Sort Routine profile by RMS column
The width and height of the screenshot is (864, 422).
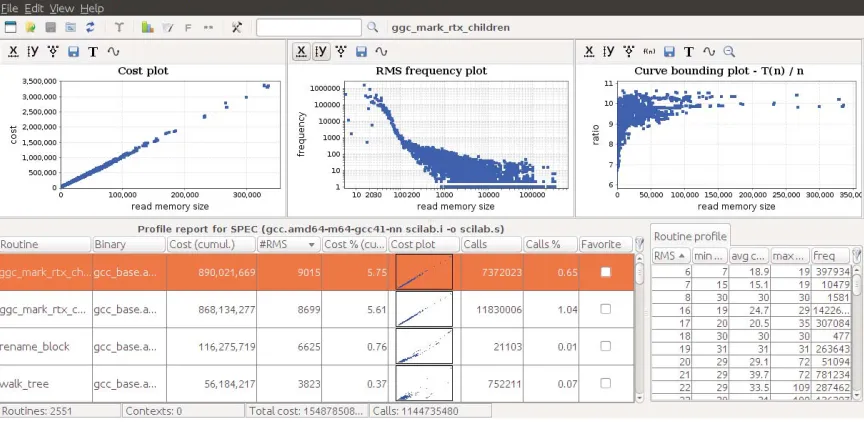coord(671,256)
